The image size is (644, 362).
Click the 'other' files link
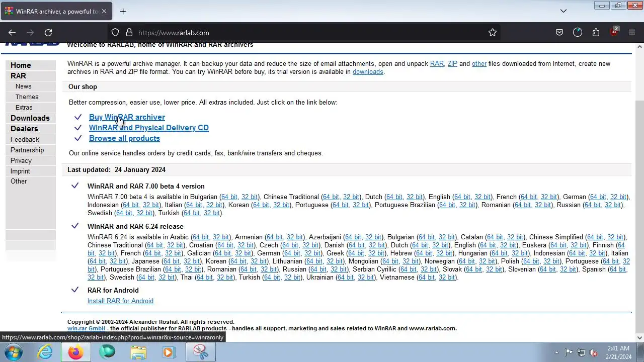click(x=479, y=64)
